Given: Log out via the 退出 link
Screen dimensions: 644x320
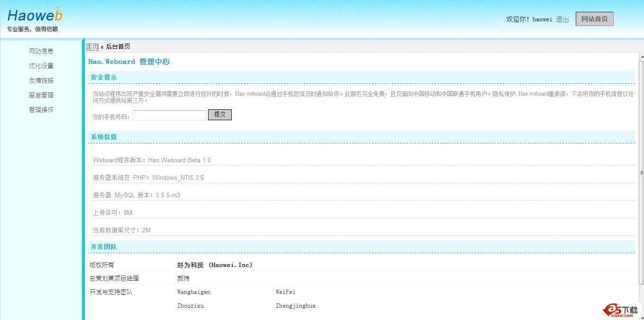Looking at the screenshot, I should click(x=562, y=19).
